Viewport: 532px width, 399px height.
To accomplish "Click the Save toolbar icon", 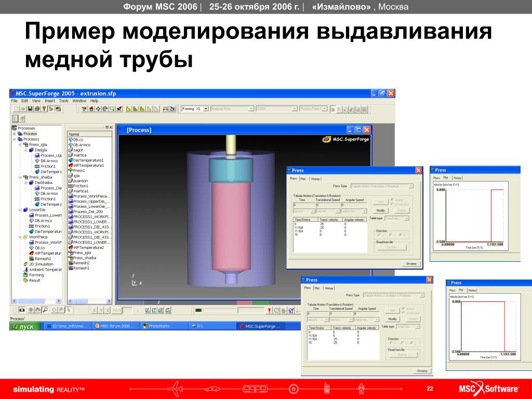I will tap(30, 109).
